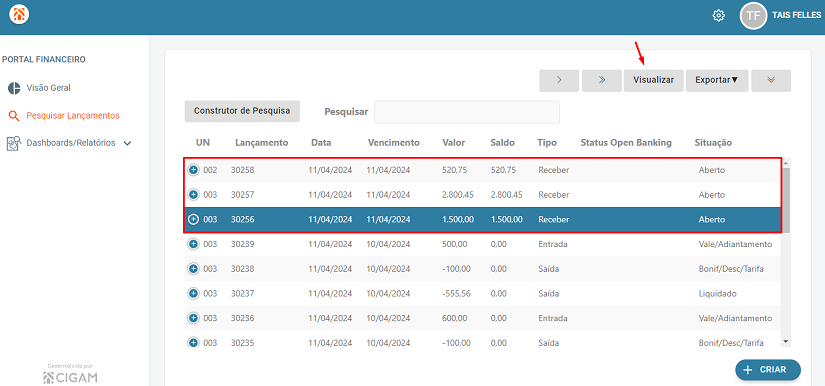This screenshot has height=386, width=825.
Task: Open Pesquisar Lançamentos menu item
Action: pyautogui.click(x=73, y=116)
